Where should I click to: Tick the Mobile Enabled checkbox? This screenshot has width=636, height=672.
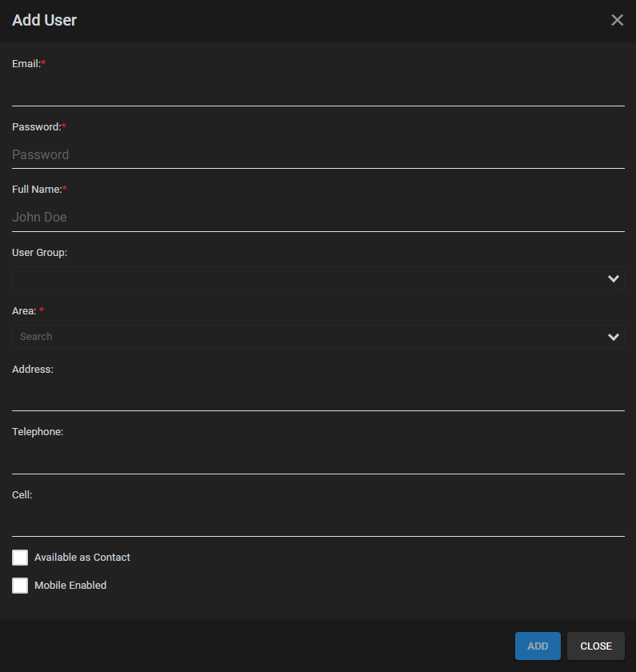20,586
